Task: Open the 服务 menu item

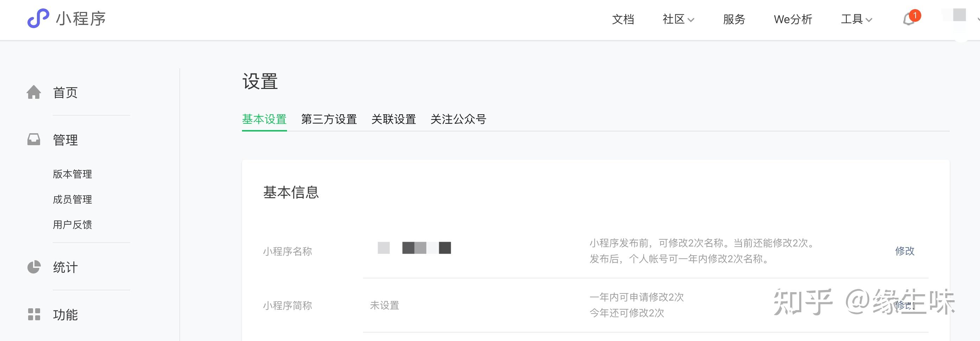Action: [734, 19]
